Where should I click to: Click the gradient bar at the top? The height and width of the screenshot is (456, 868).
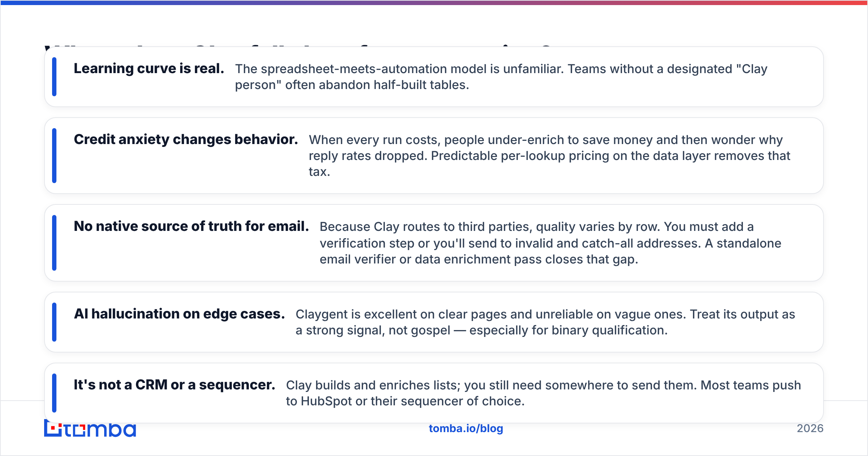tap(434, 3)
